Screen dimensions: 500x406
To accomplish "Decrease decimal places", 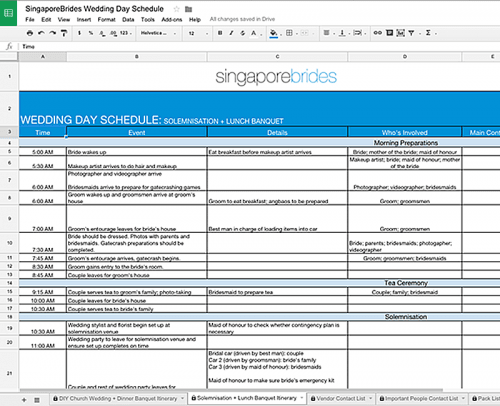I will point(102,33).
